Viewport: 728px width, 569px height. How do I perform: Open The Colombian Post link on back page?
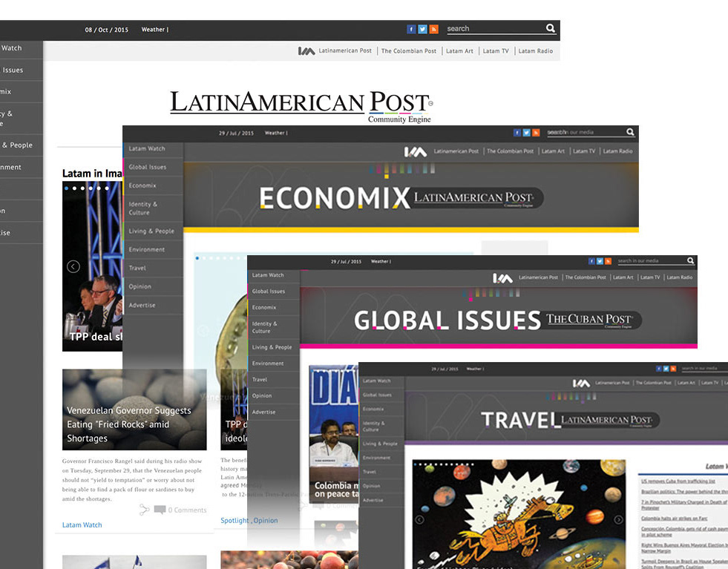coord(409,51)
